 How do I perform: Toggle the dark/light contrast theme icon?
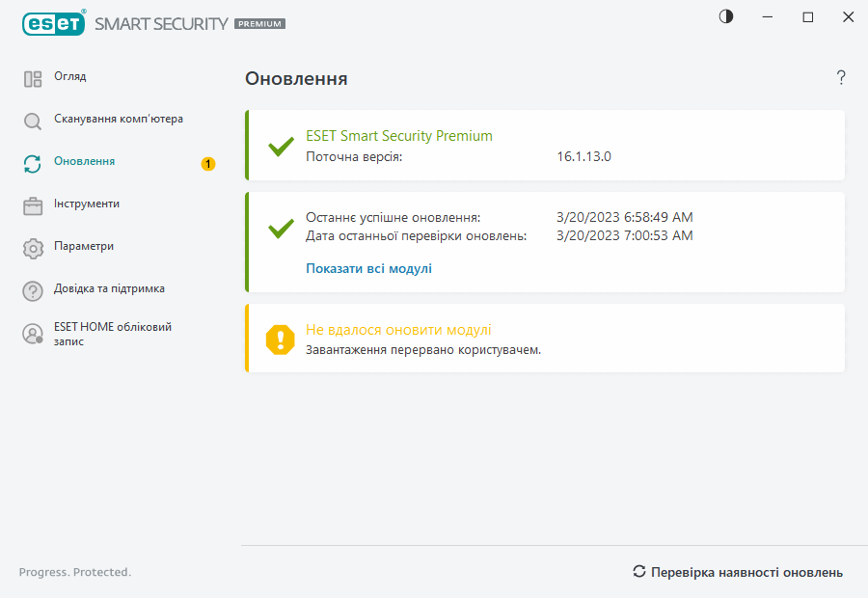coord(726,16)
